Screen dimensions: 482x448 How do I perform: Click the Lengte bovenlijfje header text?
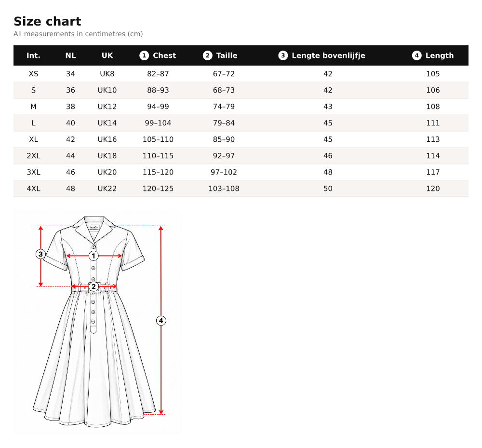(x=328, y=55)
